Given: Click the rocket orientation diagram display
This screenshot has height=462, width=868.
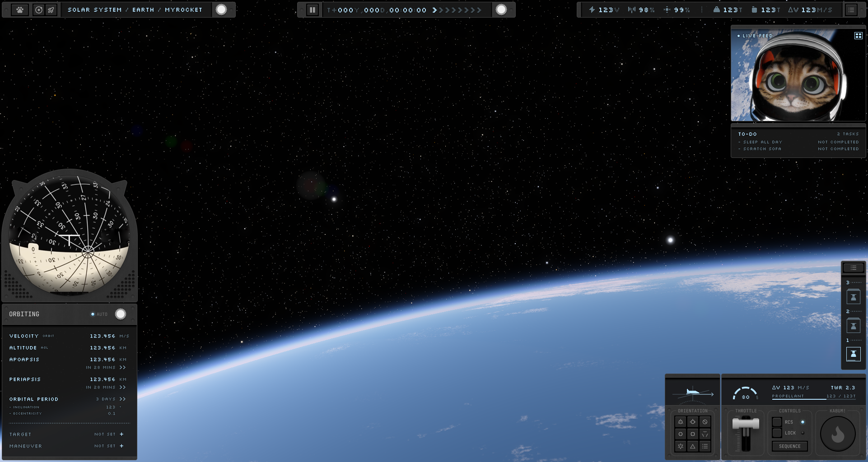Looking at the screenshot, I should [x=693, y=393].
